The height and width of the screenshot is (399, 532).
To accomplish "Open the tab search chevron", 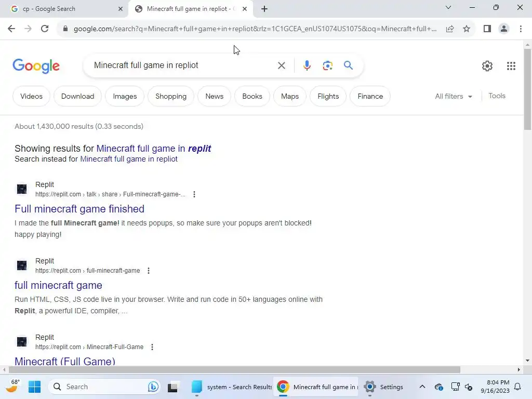I will 448,7.
